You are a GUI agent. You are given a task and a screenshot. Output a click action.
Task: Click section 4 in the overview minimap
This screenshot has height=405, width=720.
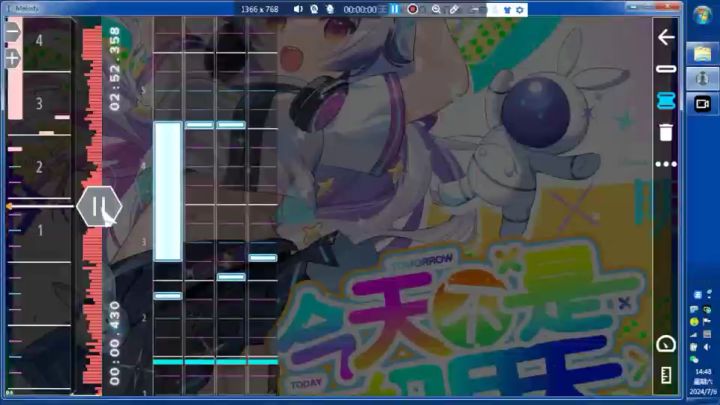point(39,41)
